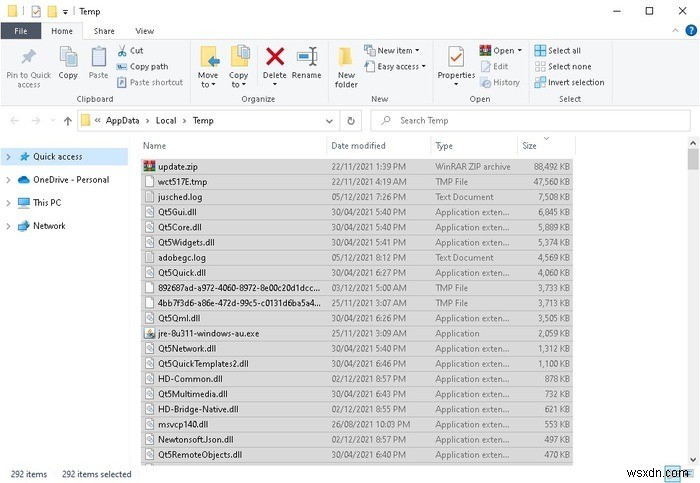Open the Customize Quick Access Toolbar dropdown

click(x=65, y=12)
